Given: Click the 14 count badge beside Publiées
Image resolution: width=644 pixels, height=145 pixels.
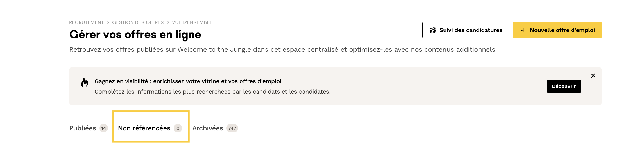Looking at the screenshot, I should 104,128.
